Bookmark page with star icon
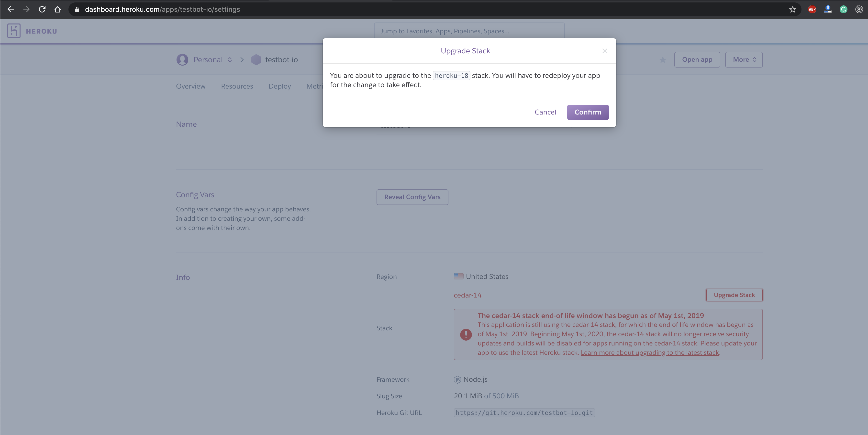Viewport: 868px width, 435px height. coord(792,10)
